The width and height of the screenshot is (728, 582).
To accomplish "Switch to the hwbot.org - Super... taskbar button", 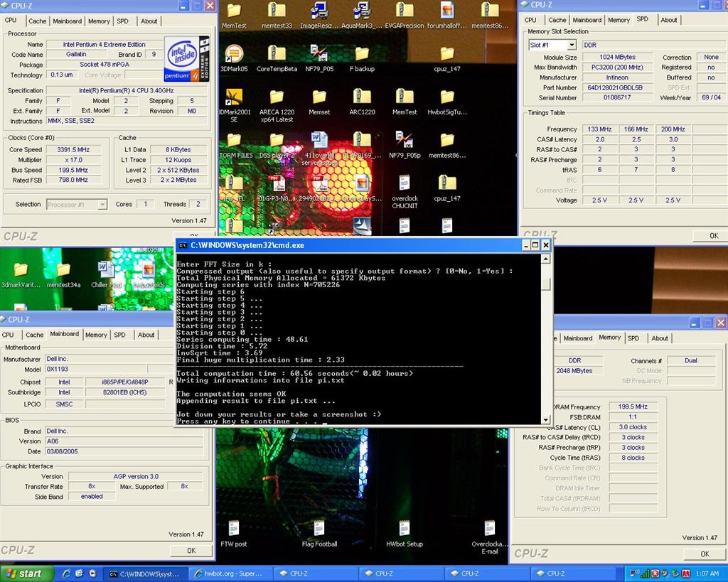I will pos(231,573).
